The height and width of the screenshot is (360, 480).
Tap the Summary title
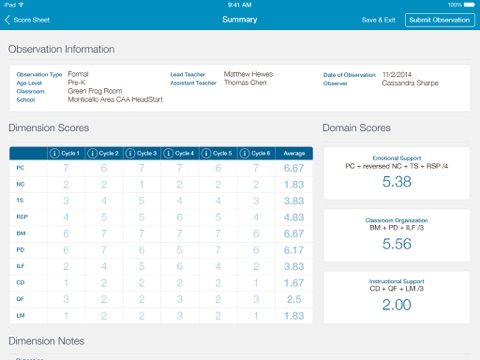click(x=240, y=20)
